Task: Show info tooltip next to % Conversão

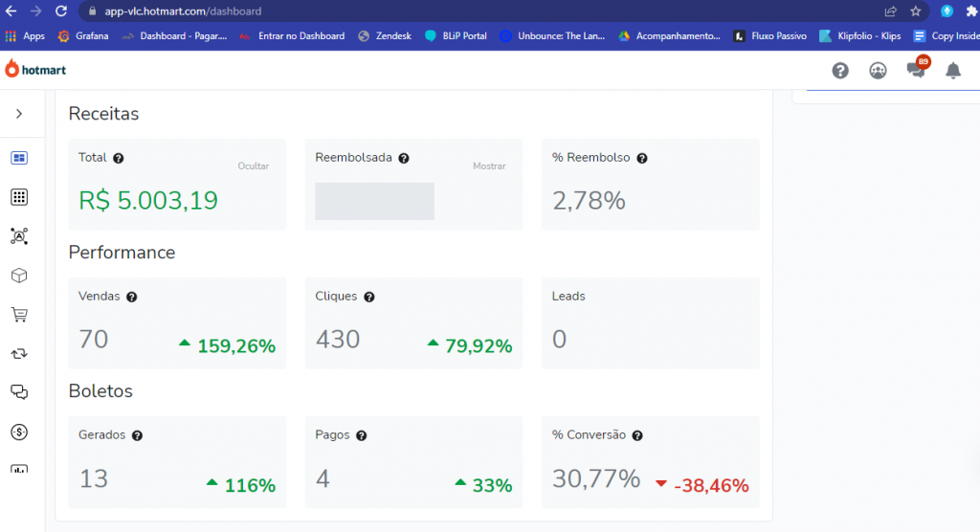Action: tap(637, 435)
